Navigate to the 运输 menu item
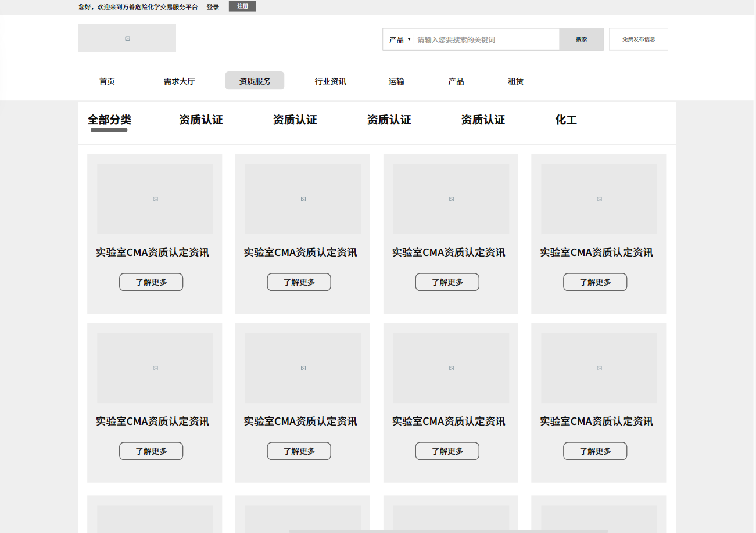 [396, 81]
